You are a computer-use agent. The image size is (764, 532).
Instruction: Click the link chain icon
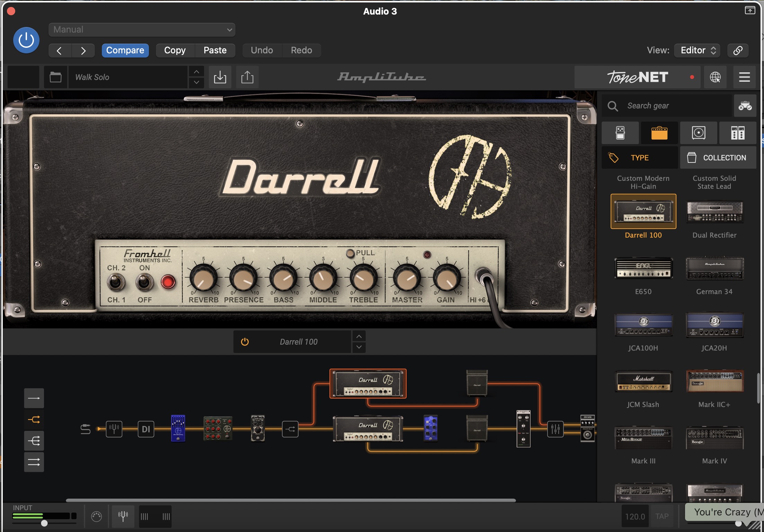click(x=738, y=51)
